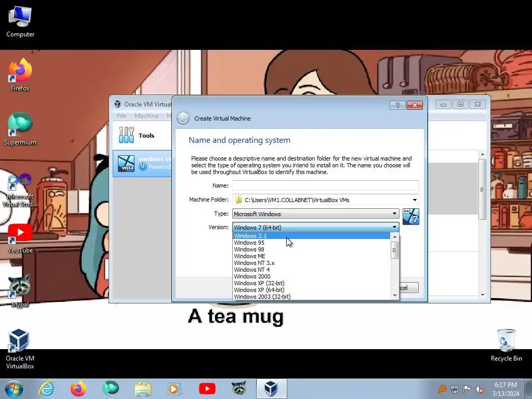Select Windows XP (32-bit) option

pos(311,283)
